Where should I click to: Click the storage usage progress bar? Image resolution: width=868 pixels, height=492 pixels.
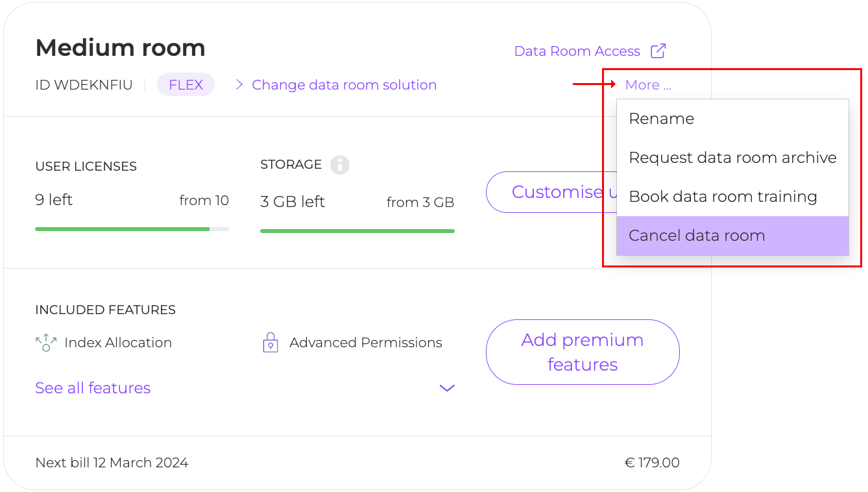point(357,230)
